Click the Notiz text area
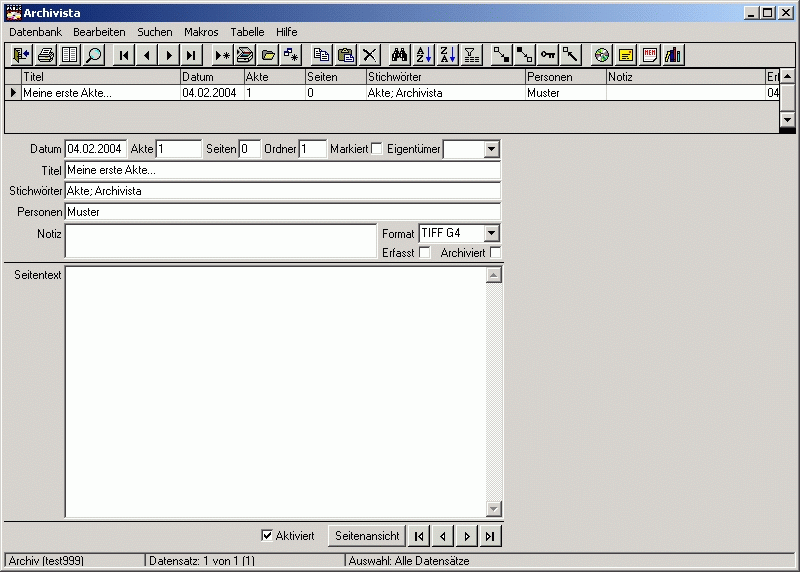The height and width of the screenshot is (572, 800). pyautogui.click(x=220, y=241)
